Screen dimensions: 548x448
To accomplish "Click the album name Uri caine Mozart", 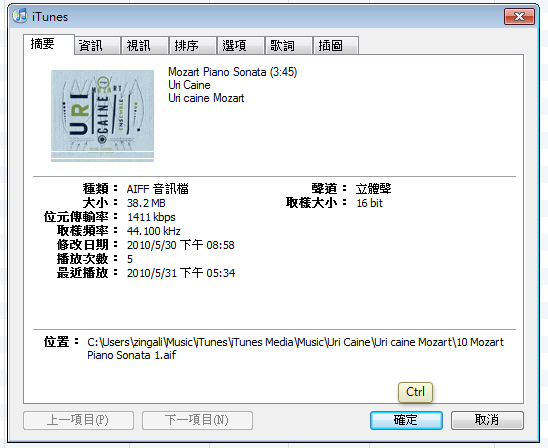I will (x=206, y=98).
